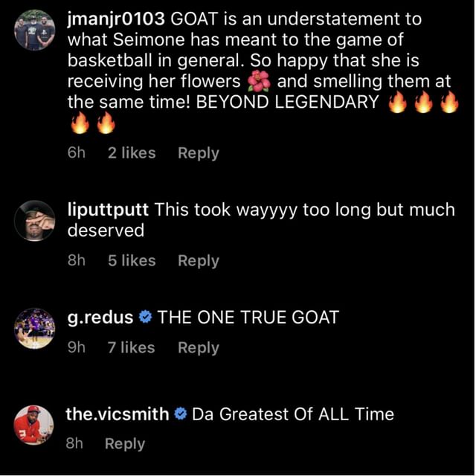The height and width of the screenshot is (476, 476).
Task: Click the last fire emoji in jmanjr0103's comment
Action: (106, 122)
